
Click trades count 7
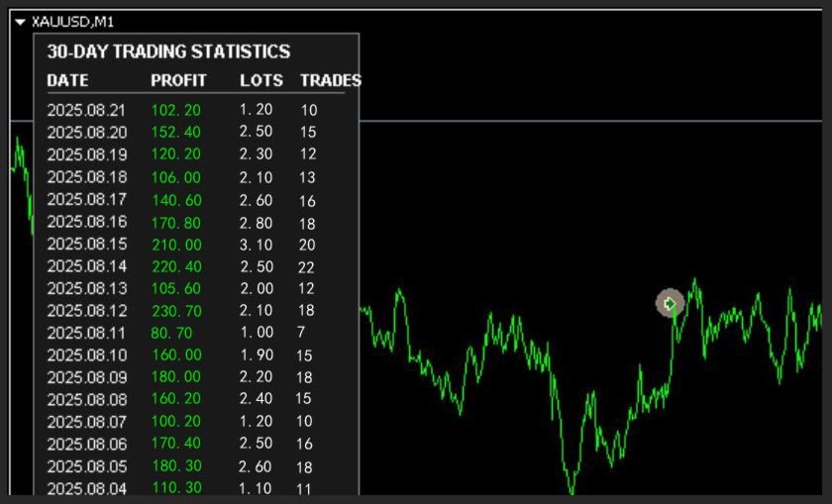(x=301, y=332)
